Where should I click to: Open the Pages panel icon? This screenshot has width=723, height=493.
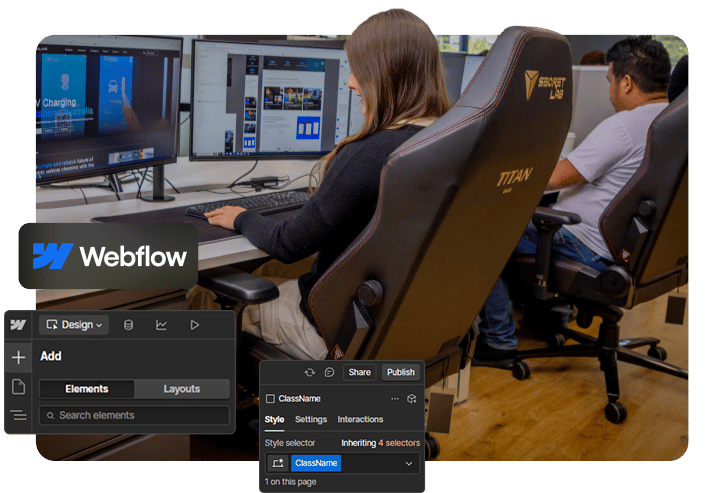tap(18, 386)
